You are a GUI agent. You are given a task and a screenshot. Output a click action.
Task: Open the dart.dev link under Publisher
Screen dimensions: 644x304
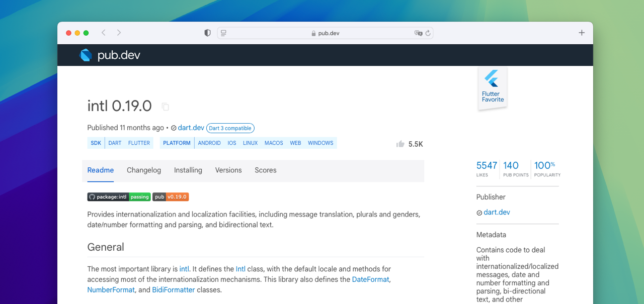click(497, 213)
